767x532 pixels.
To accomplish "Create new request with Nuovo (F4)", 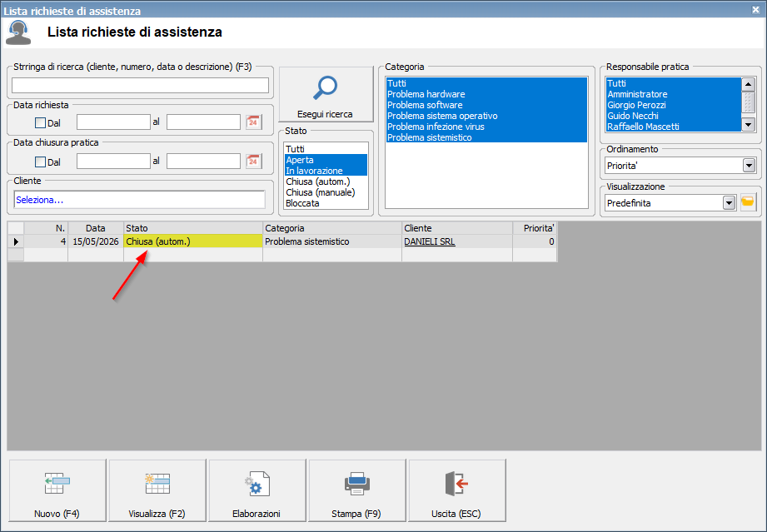I will (57, 490).
